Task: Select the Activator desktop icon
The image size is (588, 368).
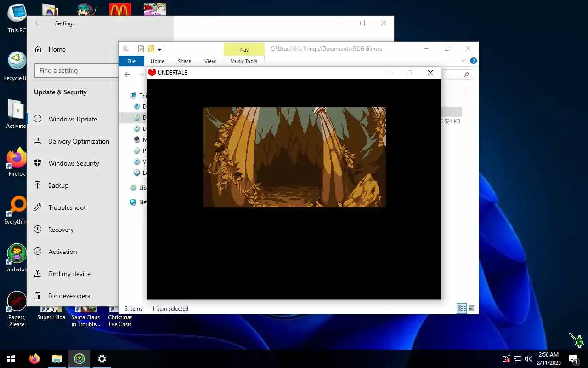Action: tap(17, 114)
